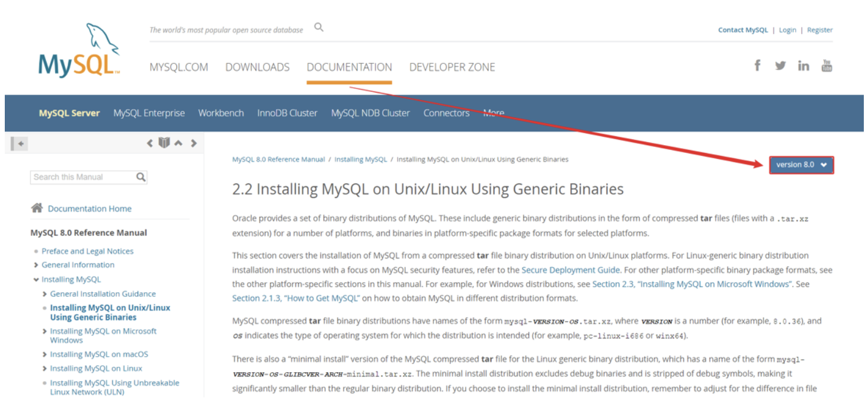Image resolution: width=868 pixels, height=414 pixels.
Task: Click the MySQL 8.0 Reference Manual sidebar heading
Action: pyautogui.click(x=88, y=233)
